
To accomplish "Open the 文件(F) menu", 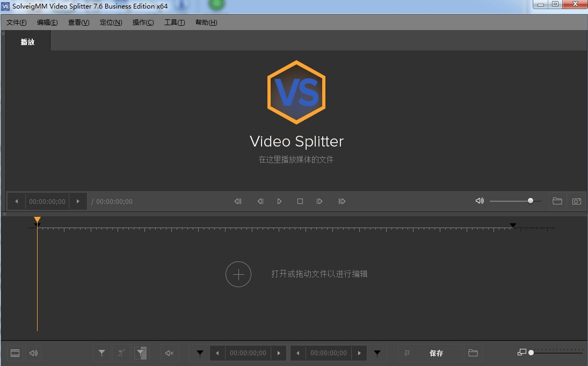I will pos(17,23).
